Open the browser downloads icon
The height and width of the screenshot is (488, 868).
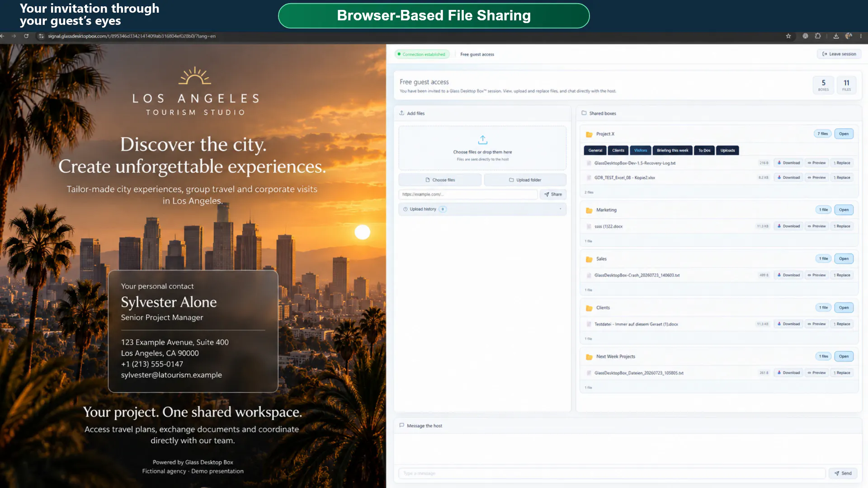pos(836,36)
